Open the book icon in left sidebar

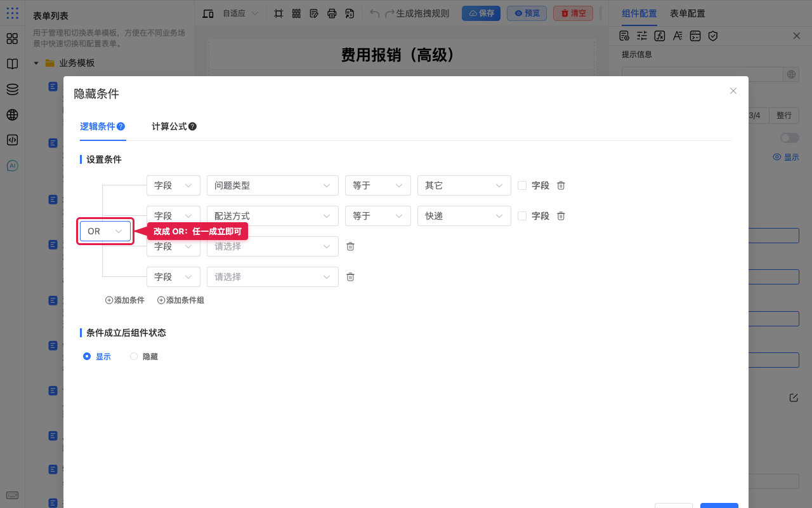pyautogui.click(x=12, y=64)
